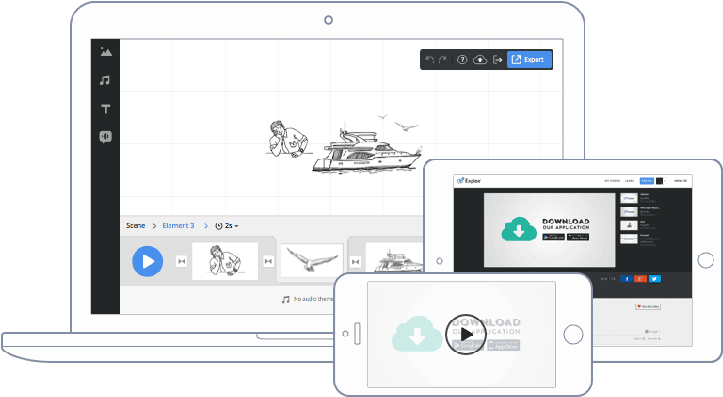Screen dimensions: 723x397
Task: Click the Like this video button
Action: (x=648, y=306)
